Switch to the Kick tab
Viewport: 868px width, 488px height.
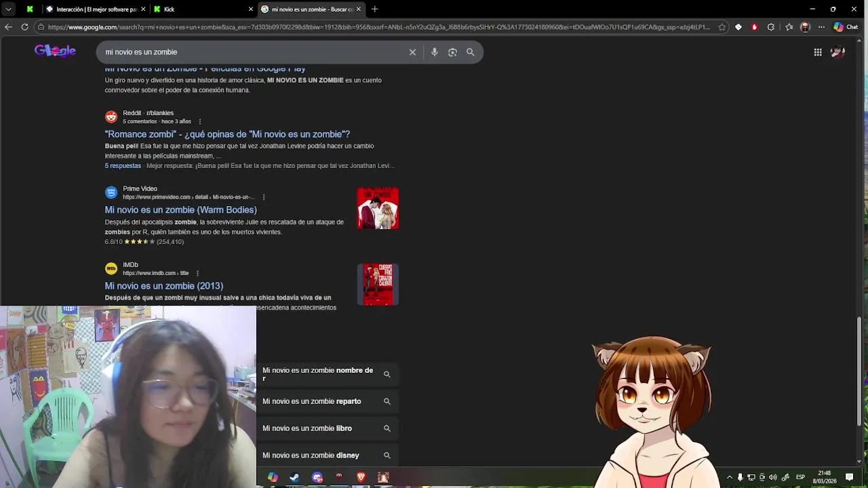[203, 9]
